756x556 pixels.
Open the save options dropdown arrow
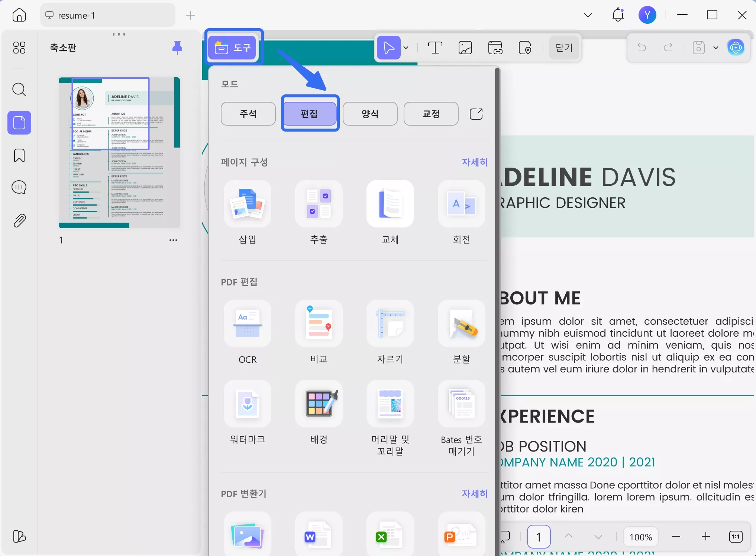tap(716, 48)
